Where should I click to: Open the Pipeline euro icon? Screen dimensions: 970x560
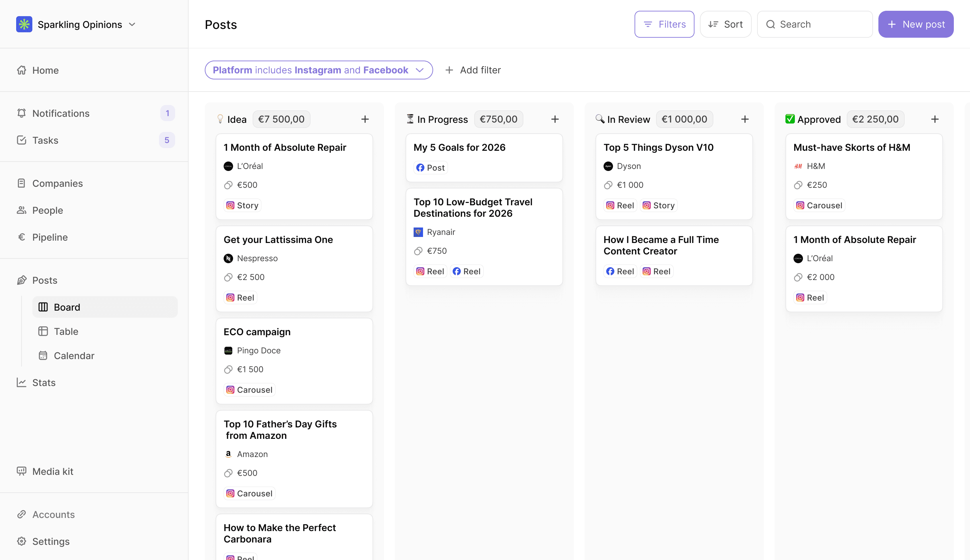click(x=22, y=237)
